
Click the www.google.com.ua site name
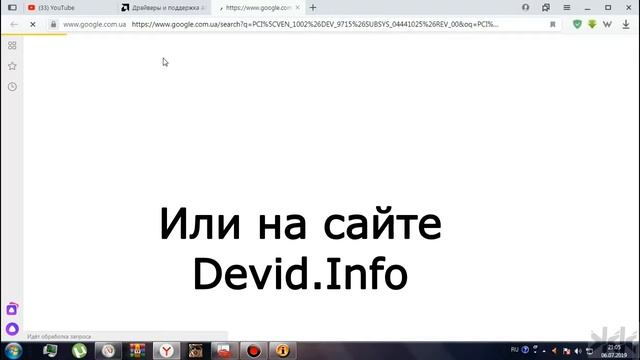pyautogui.click(x=94, y=24)
